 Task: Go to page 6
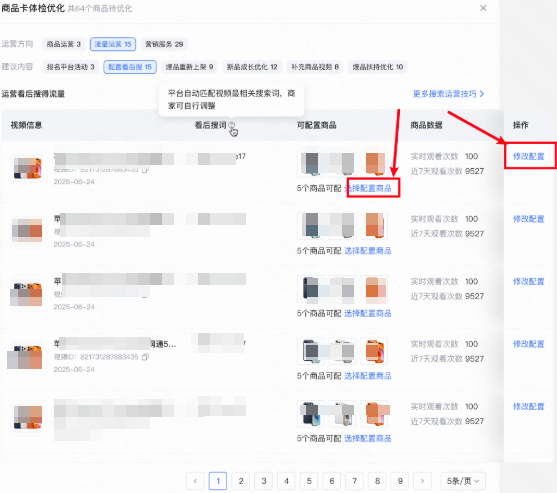331,481
